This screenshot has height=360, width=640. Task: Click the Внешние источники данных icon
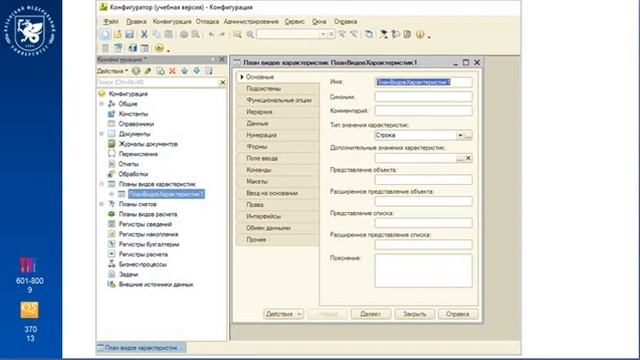pyautogui.click(x=111, y=284)
